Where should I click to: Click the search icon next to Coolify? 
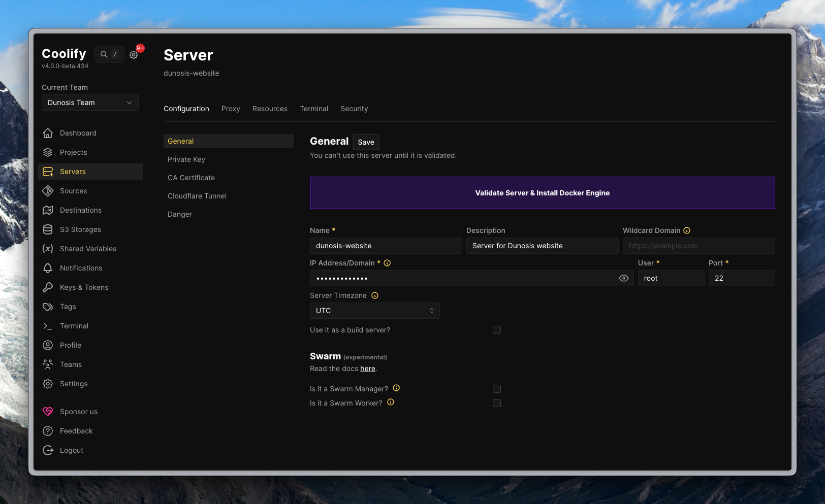104,54
